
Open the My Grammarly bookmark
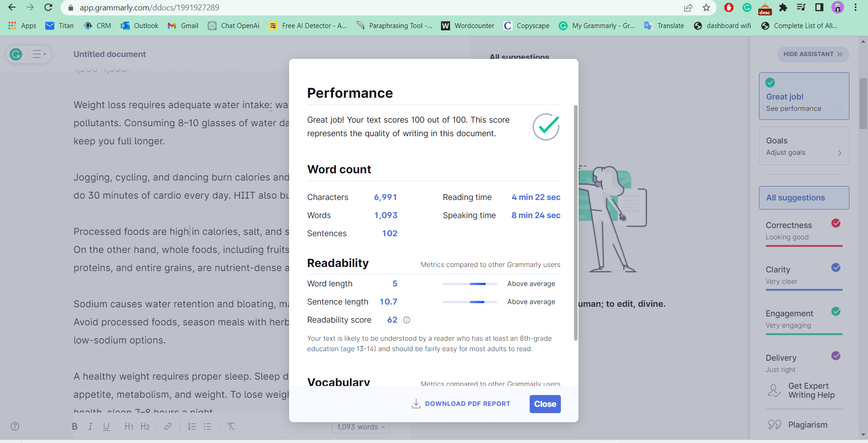point(597,26)
